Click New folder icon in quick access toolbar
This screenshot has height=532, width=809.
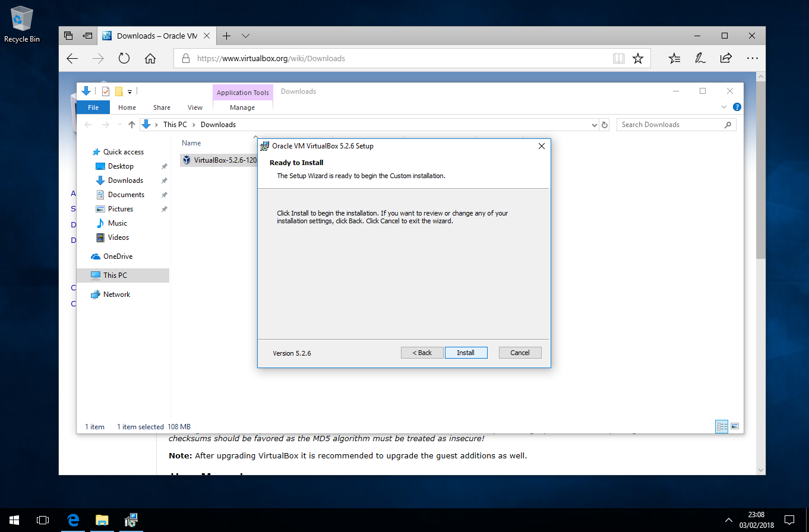tap(119, 91)
